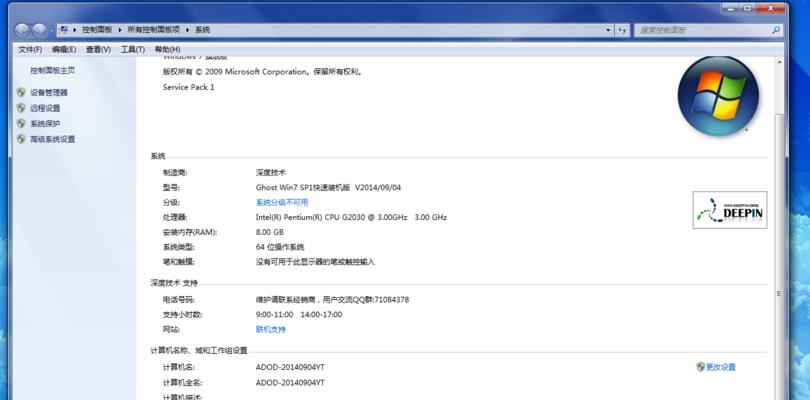810x400 pixels.
Task: Click the vertical scrollbar up arrow
Action: click(780, 61)
